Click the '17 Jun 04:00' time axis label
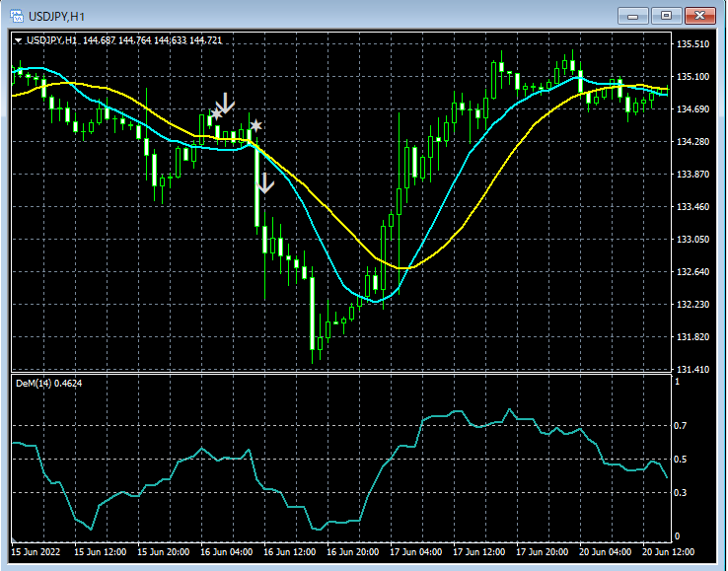This screenshot has width=728, height=571. [x=416, y=552]
